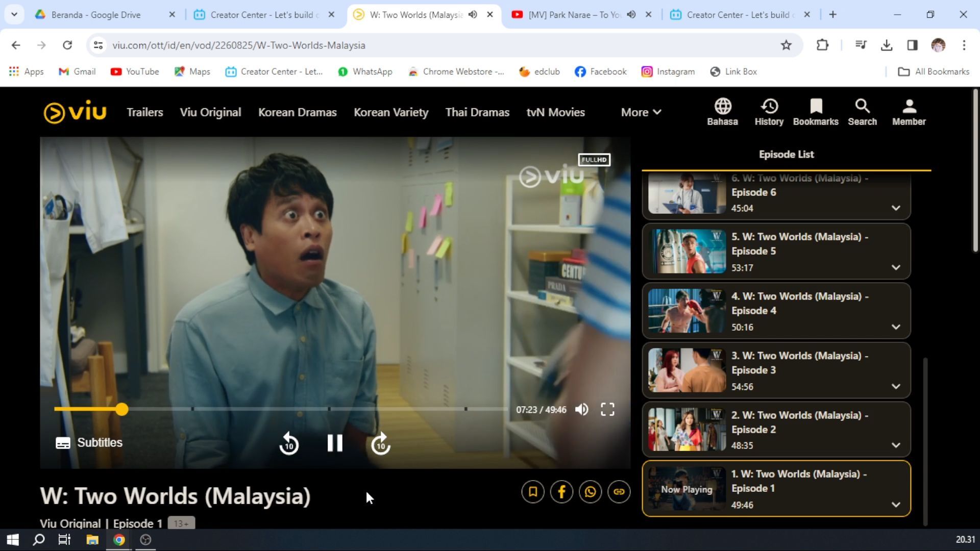Mute the W: Two Worlds tab audio
The image size is (980, 551).
[x=473, y=15]
